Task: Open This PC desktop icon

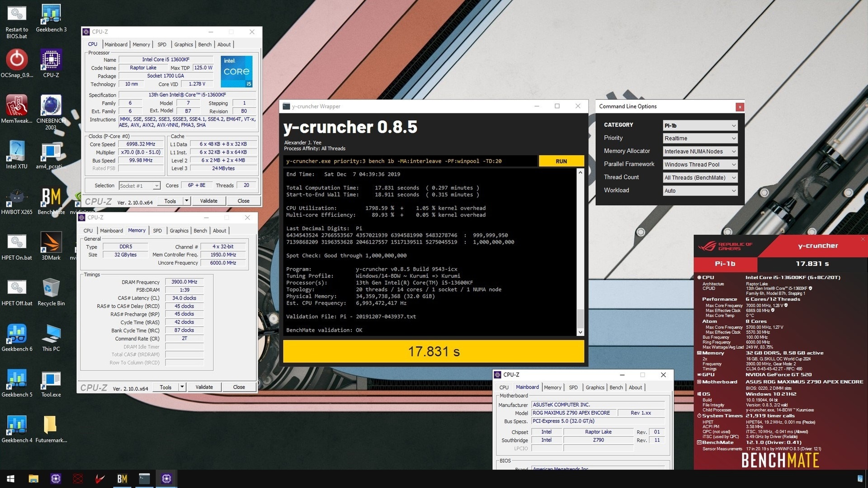Action: coord(51,337)
